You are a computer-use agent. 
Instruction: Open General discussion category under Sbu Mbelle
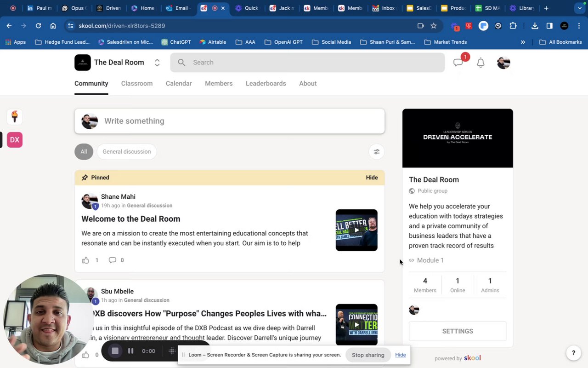point(147,300)
